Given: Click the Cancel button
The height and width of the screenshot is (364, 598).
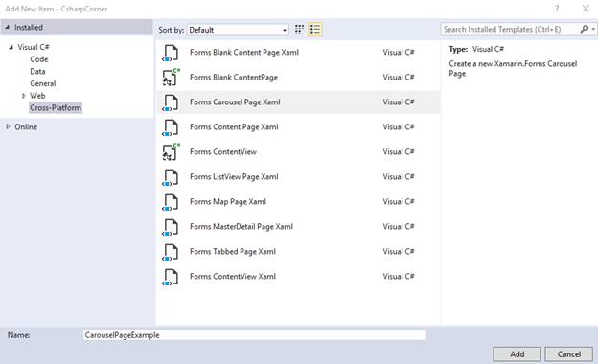Looking at the screenshot, I should point(568,354).
